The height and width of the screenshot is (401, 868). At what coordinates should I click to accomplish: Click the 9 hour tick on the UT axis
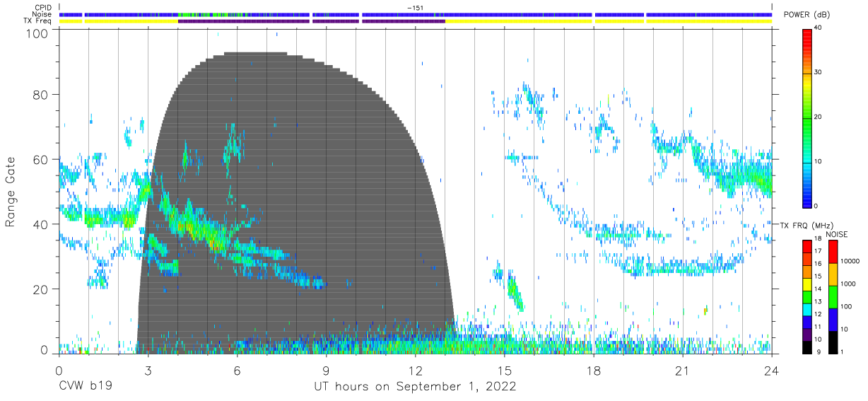pos(326,370)
